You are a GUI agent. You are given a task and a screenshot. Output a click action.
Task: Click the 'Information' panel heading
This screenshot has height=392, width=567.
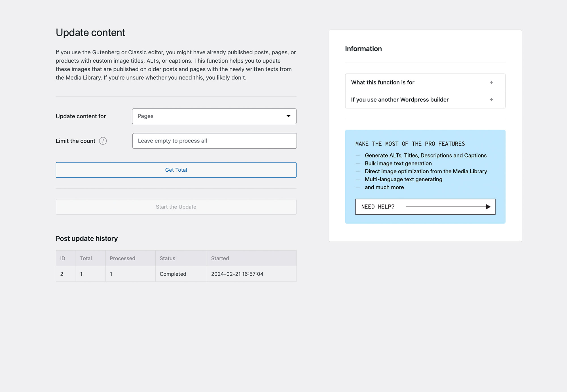point(363,49)
